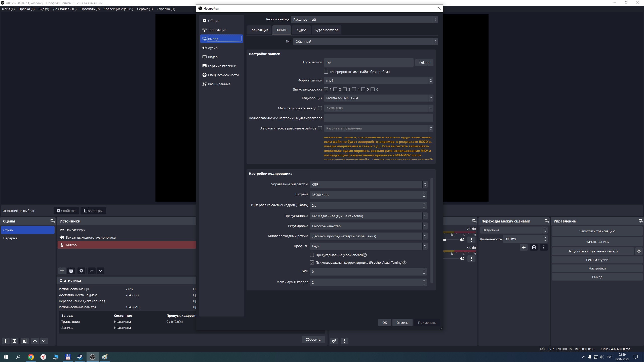Toggle Psycho Visual Tuning checkbox
Screen dimensions: 644x362
click(x=312, y=262)
